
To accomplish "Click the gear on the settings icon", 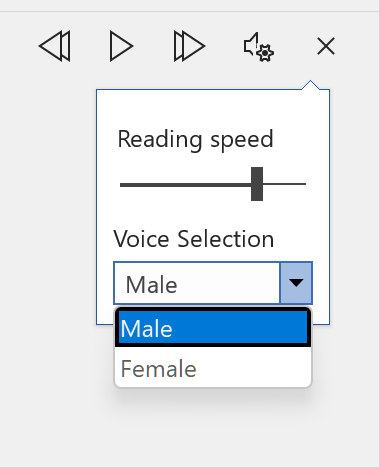I will point(265,53).
